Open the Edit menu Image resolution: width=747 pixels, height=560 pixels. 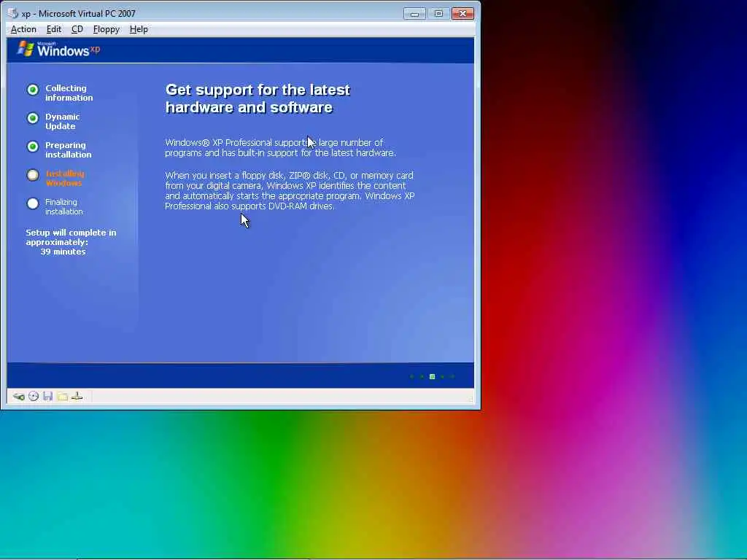(x=53, y=29)
